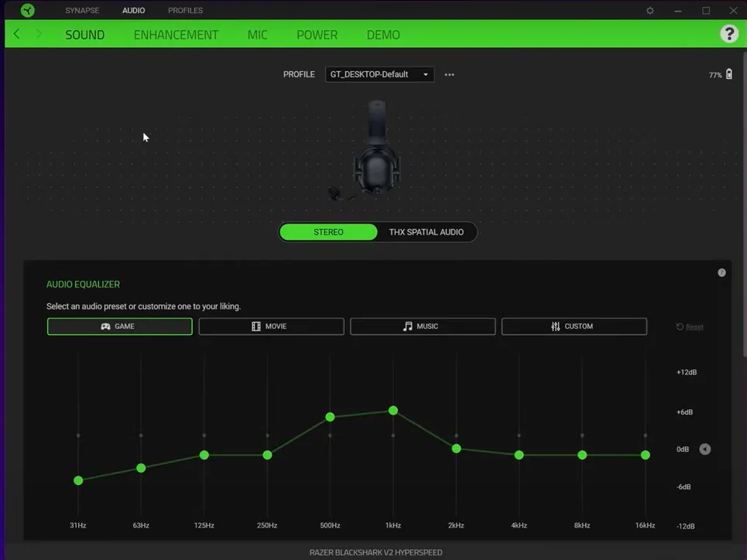This screenshot has height=560, width=747.
Task: Click the help question mark in green bar
Action: (x=729, y=34)
